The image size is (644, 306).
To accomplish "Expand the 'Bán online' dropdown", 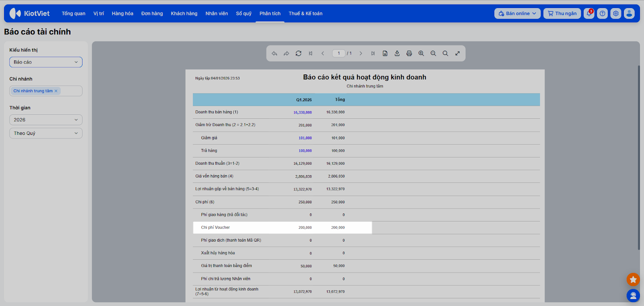I will [517, 14].
